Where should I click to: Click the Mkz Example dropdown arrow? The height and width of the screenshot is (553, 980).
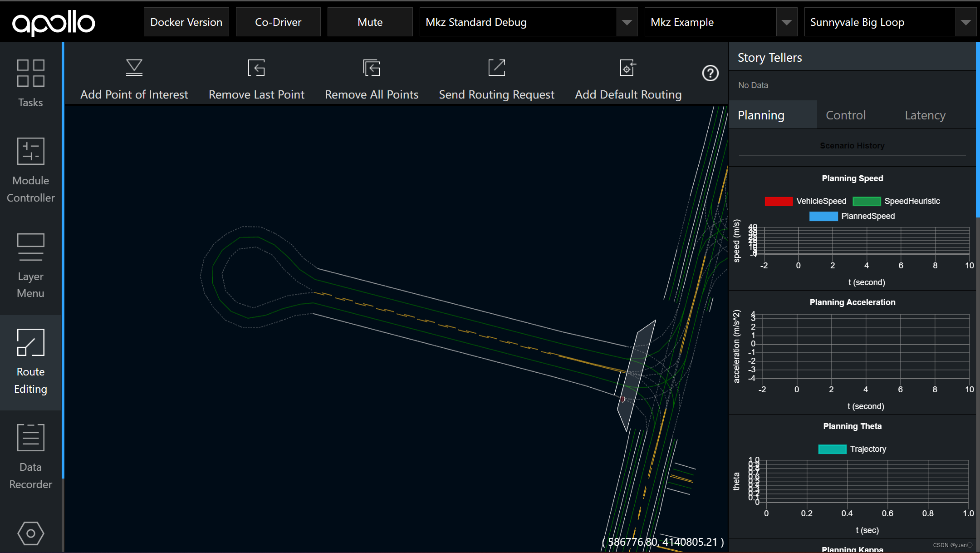click(x=787, y=22)
